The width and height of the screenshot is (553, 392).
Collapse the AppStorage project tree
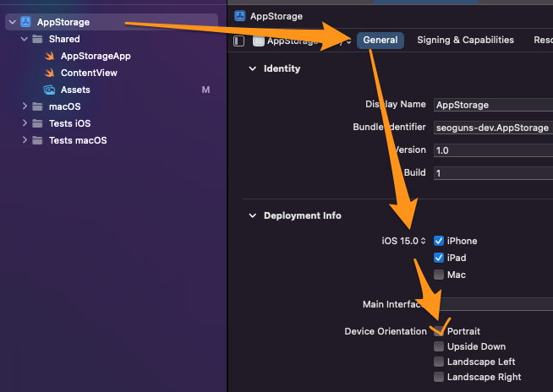(13, 22)
